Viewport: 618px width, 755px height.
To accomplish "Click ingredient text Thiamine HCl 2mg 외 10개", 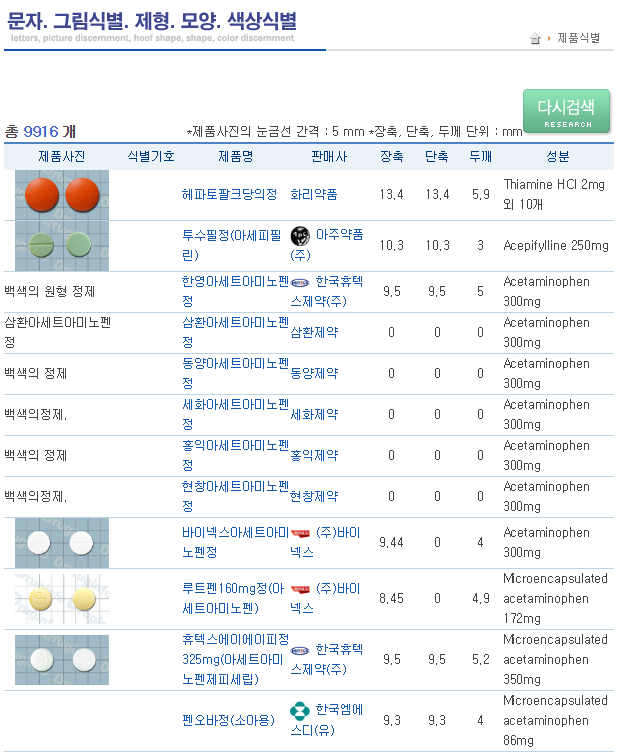I will 554,195.
